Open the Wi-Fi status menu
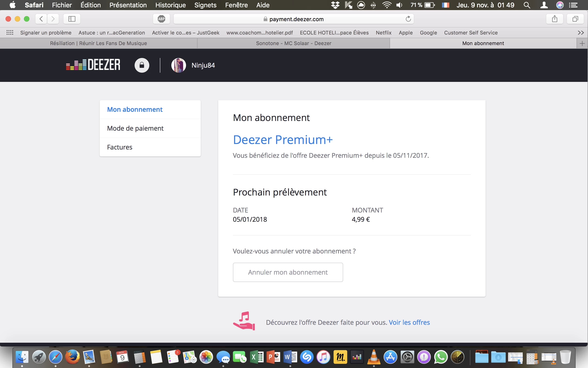Screen dimensions: 588x368 387,5
